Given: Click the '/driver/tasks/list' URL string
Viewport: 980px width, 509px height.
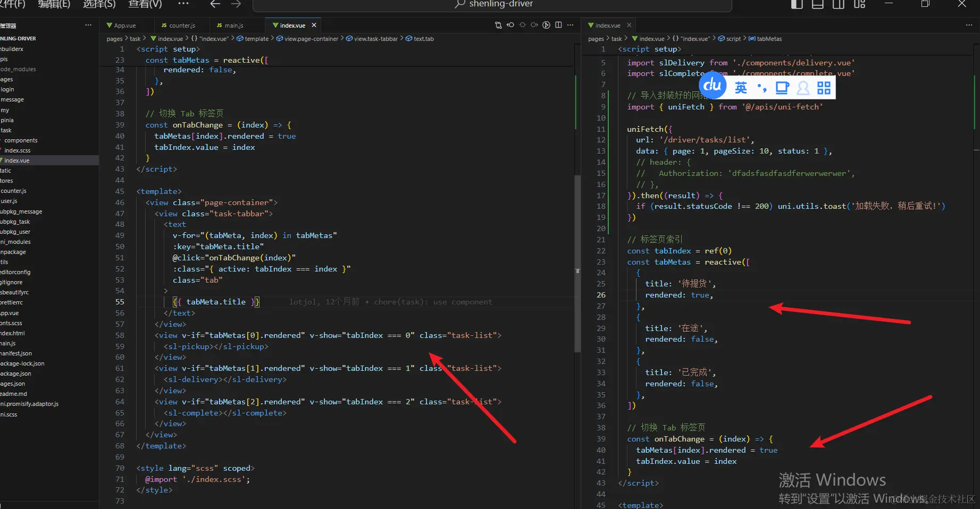Looking at the screenshot, I should [x=705, y=140].
